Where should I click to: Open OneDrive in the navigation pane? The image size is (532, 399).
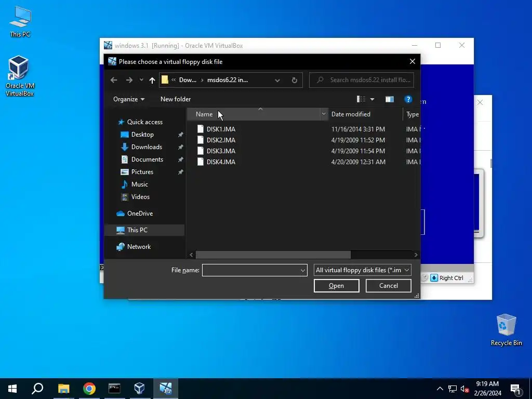click(140, 214)
